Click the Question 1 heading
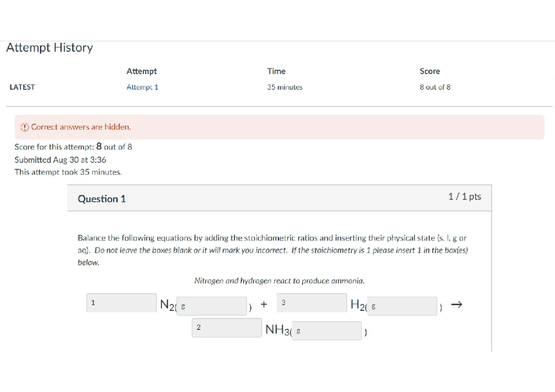 pos(102,199)
